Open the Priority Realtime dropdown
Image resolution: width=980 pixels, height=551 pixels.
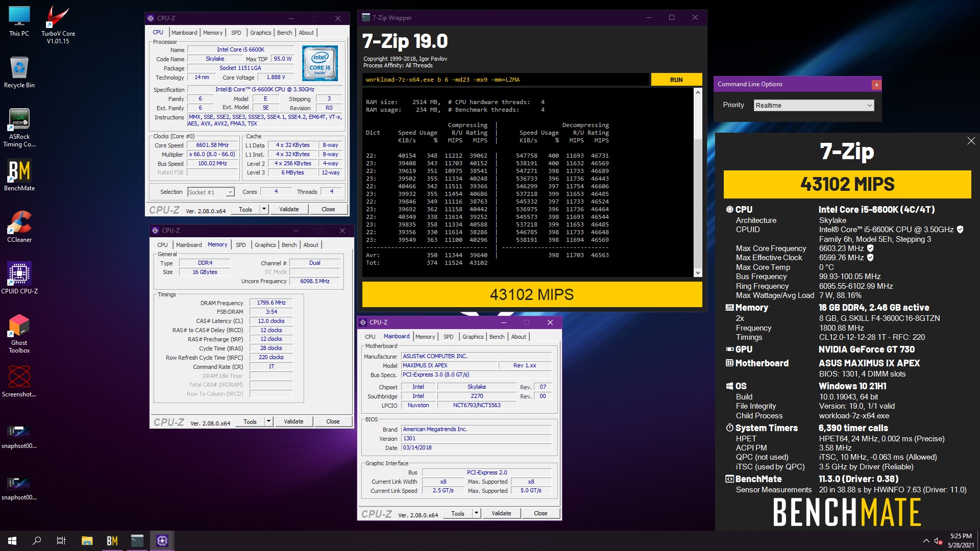[814, 105]
